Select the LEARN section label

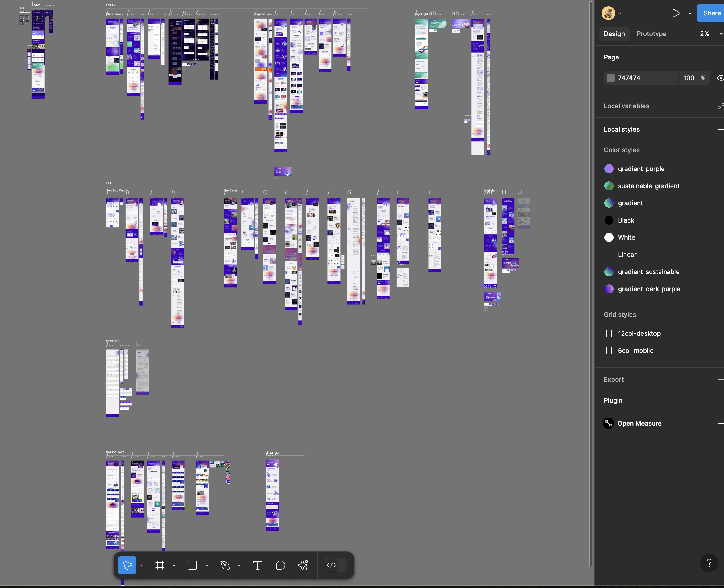point(111,5)
